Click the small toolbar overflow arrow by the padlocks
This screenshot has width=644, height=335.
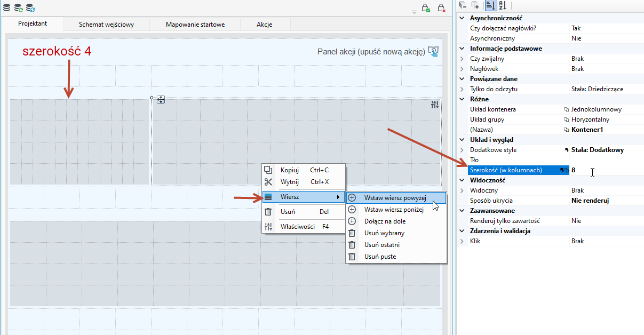click(x=414, y=11)
